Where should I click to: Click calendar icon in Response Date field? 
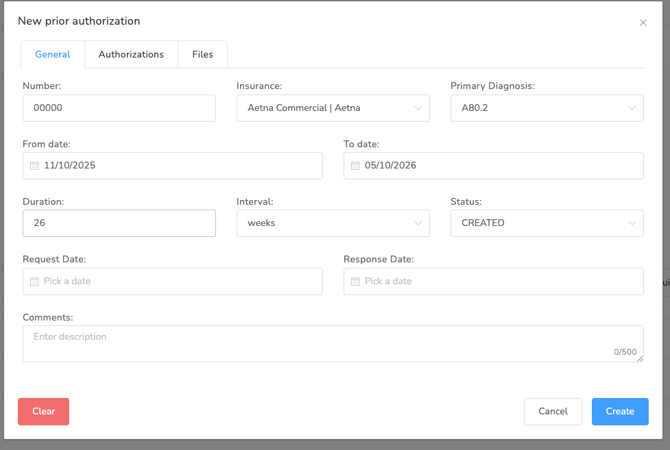click(355, 282)
